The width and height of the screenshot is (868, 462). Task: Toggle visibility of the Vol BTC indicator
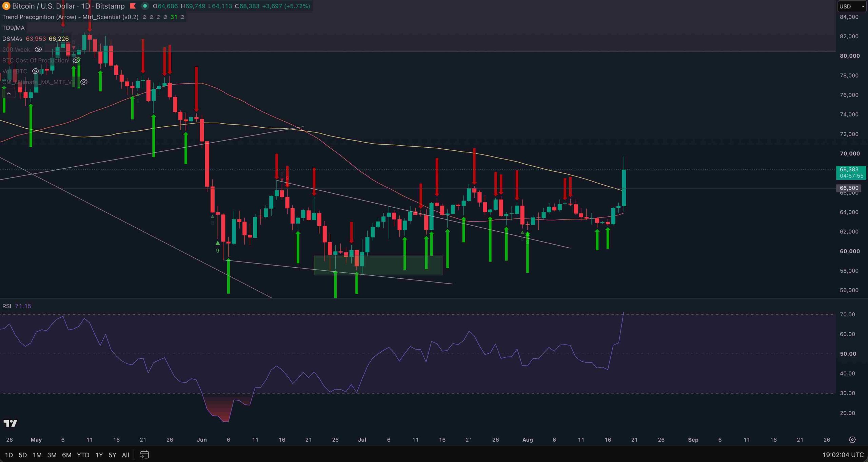[x=35, y=71]
